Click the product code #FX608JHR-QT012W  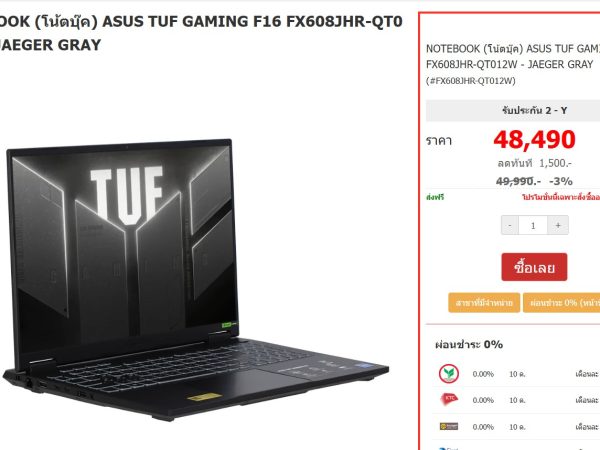point(471,81)
